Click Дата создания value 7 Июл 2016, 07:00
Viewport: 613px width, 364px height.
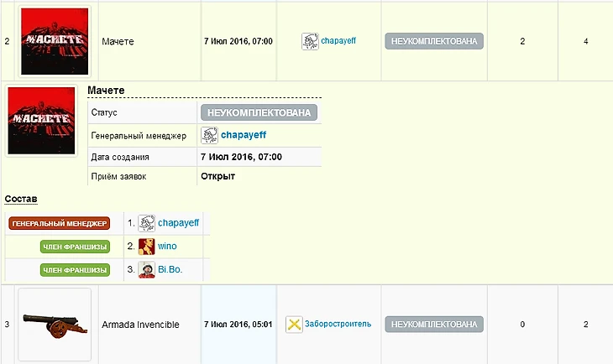point(241,157)
